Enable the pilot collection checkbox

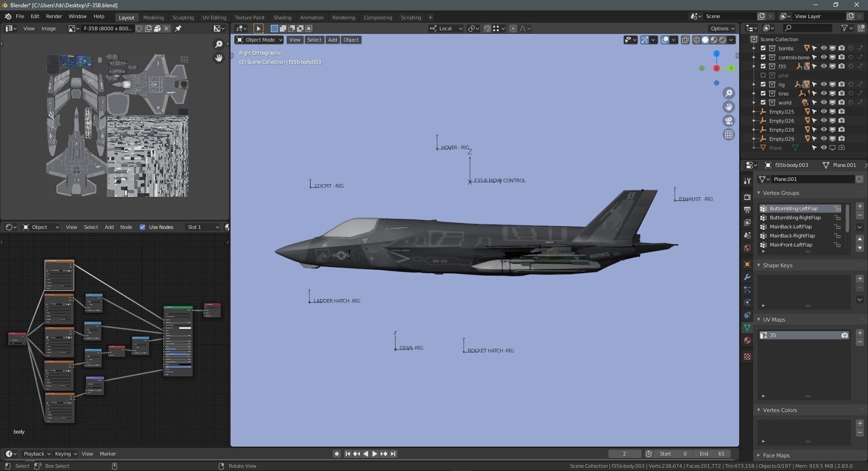(763, 76)
